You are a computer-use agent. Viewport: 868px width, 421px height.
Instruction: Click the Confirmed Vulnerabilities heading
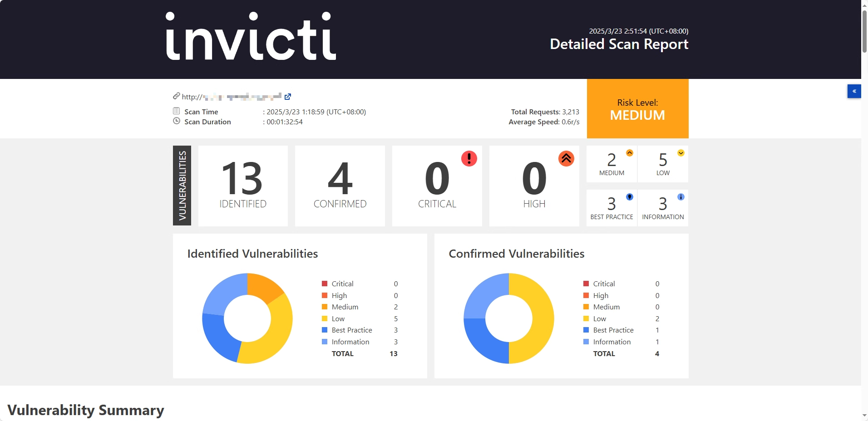point(517,254)
